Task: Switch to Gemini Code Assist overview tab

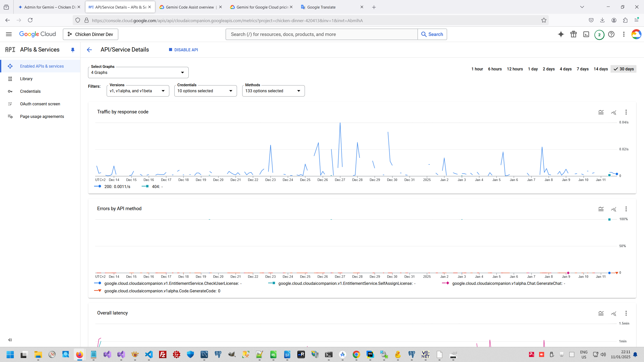Action: [x=190, y=7]
